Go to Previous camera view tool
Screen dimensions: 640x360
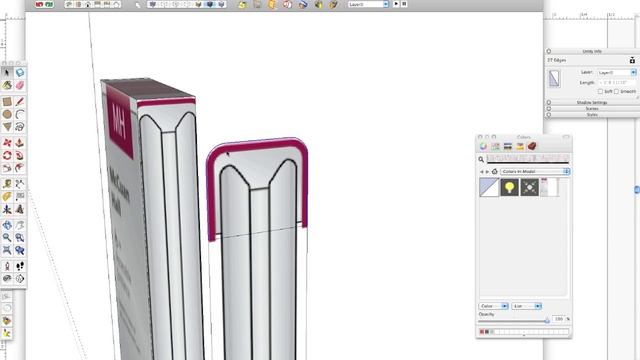20,250
